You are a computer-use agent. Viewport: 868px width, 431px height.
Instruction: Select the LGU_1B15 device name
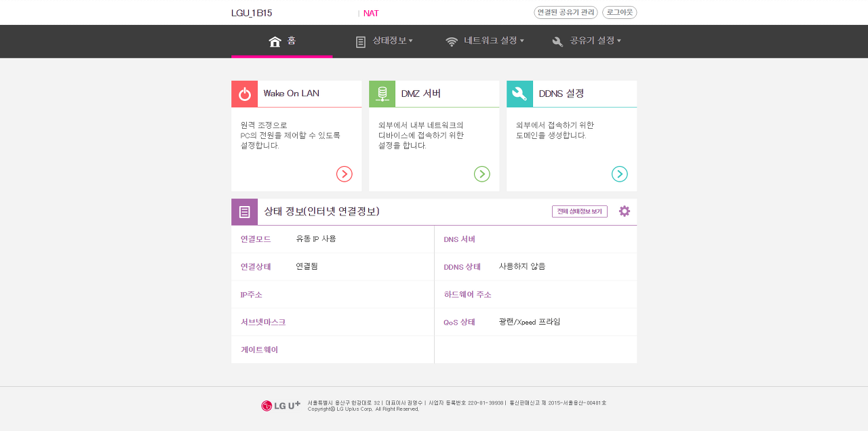(x=252, y=13)
